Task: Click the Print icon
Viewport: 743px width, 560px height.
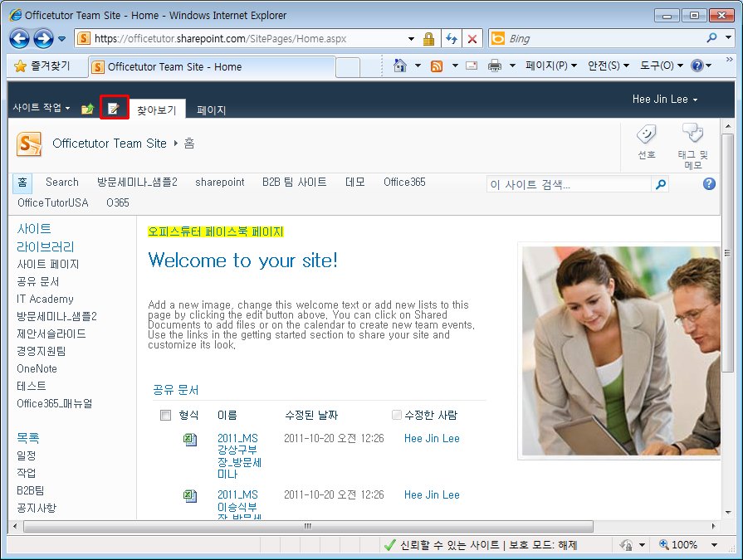Action: pos(495,66)
